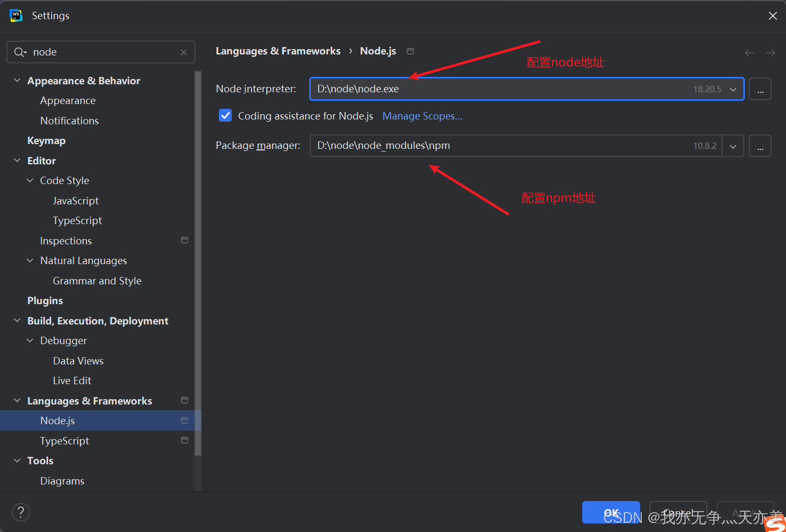
Task: Select Keymap in the settings tree
Action: pos(46,140)
